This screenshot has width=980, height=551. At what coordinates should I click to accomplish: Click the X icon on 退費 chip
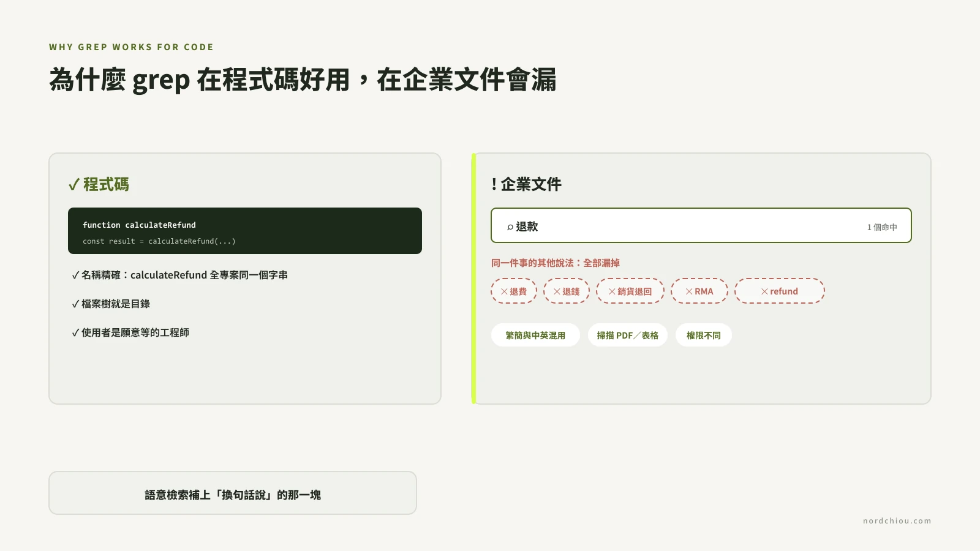click(504, 291)
